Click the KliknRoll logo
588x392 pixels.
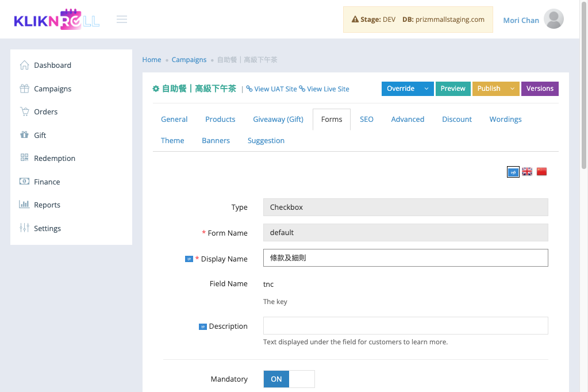57,19
